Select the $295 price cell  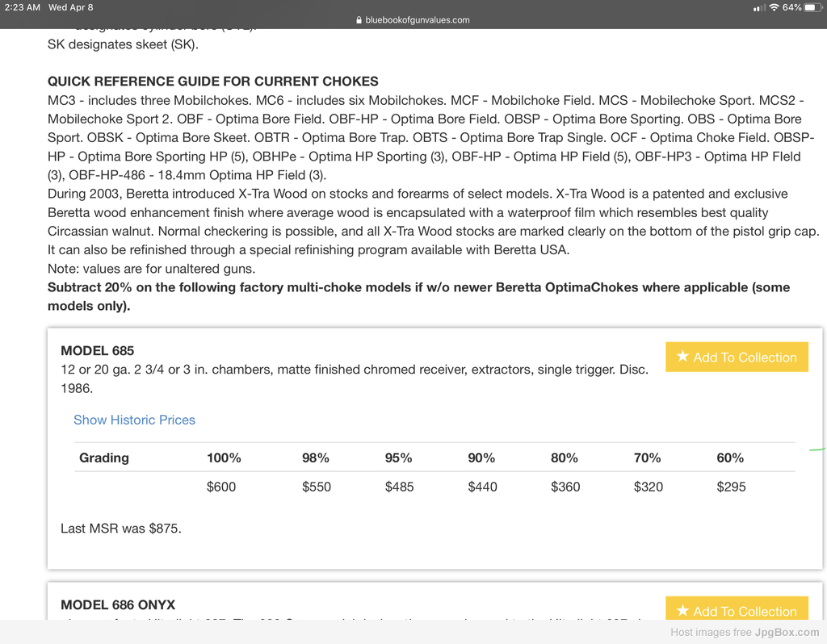pos(731,487)
